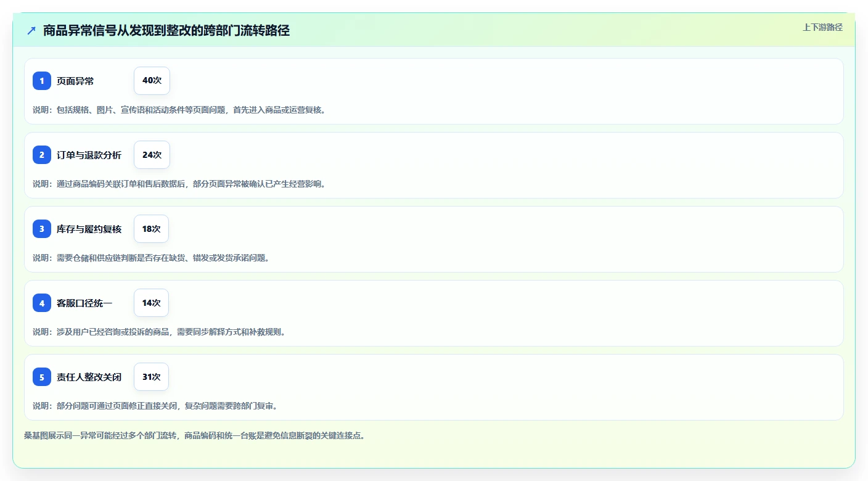868x481 pixels.
Task: Click the 24次 count pill
Action: point(152,155)
